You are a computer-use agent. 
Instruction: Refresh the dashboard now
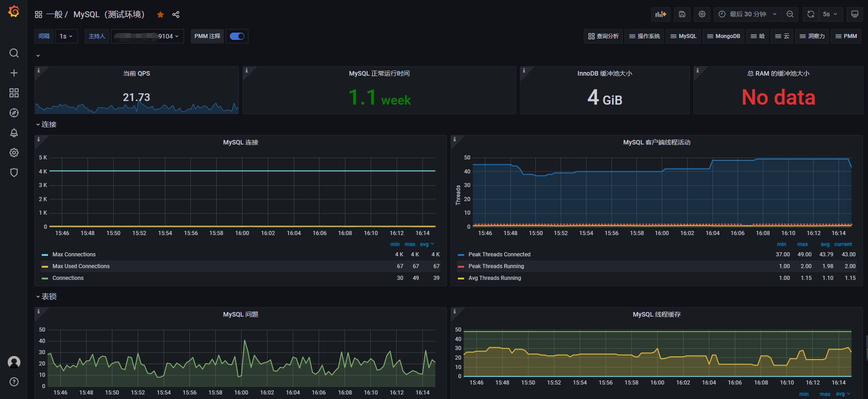coord(811,14)
